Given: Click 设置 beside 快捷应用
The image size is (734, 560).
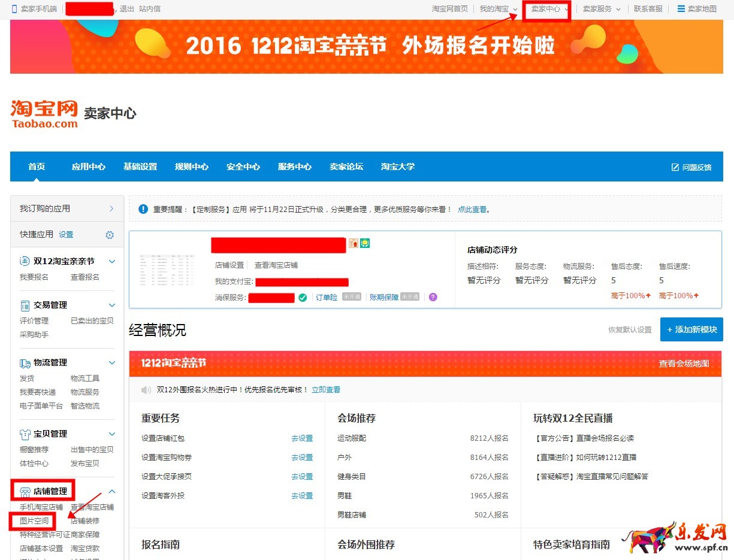Looking at the screenshot, I should [66, 235].
